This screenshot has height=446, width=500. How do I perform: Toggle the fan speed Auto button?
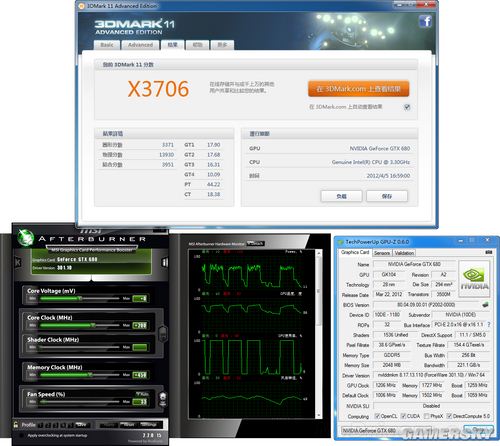click(x=142, y=394)
